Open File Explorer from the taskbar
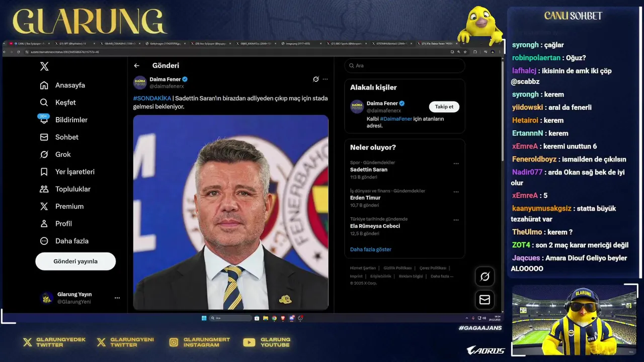The width and height of the screenshot is (644, 362). click(266, 318)
